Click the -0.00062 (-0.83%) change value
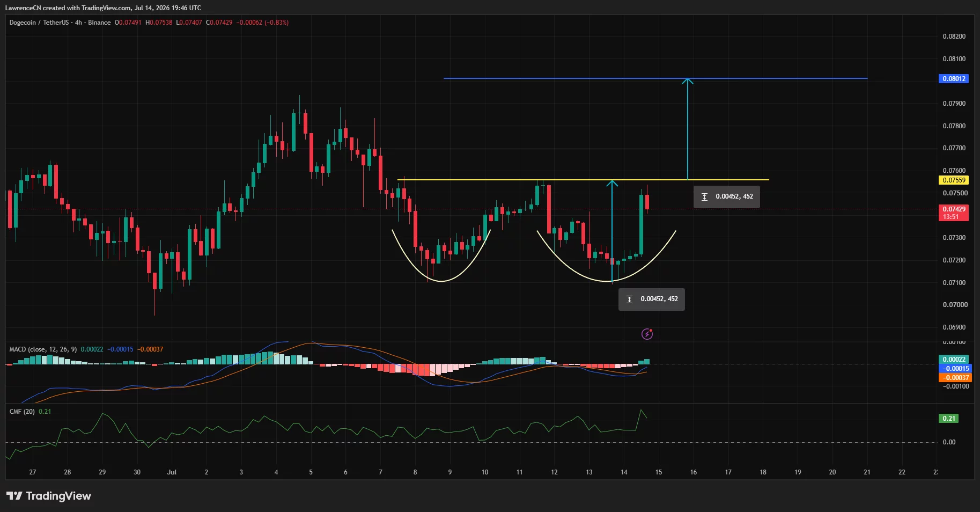Viewport: 980px width, 512px height. [263, 23]
